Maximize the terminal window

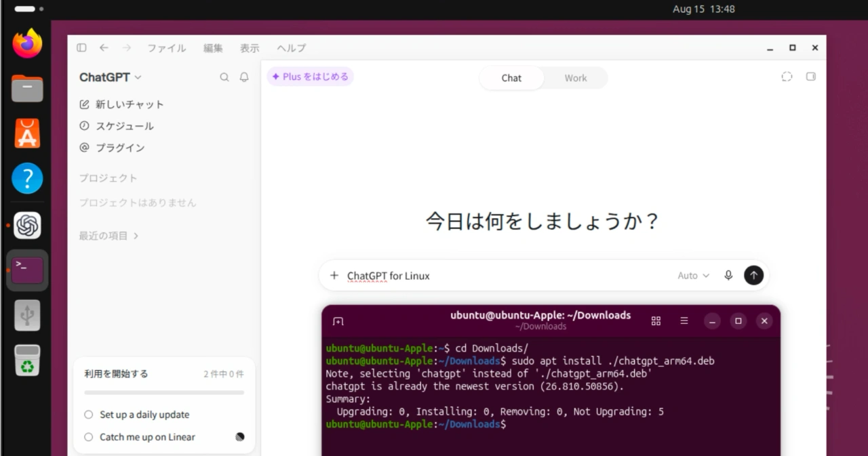738,321
